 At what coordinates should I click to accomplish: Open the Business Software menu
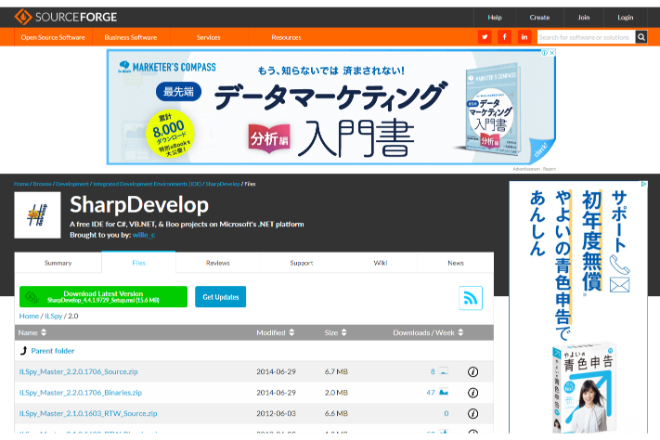point(130,37)
